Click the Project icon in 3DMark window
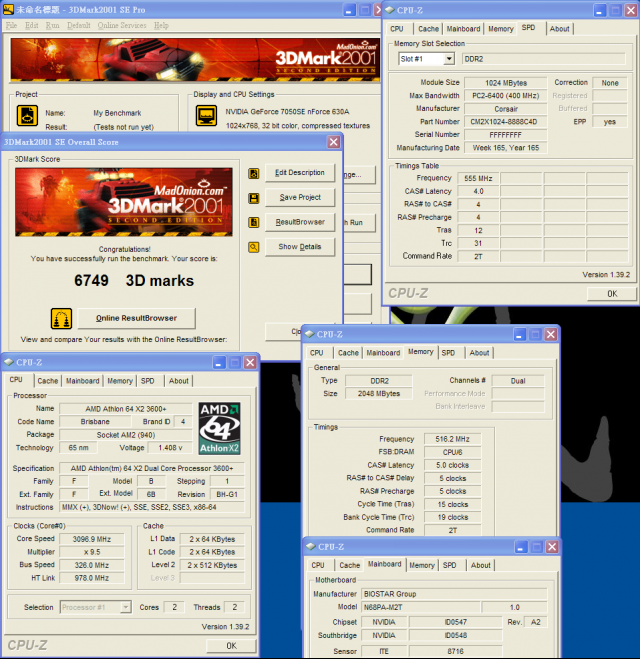Viewport: 640px width, 659px height. coord(27,116)
